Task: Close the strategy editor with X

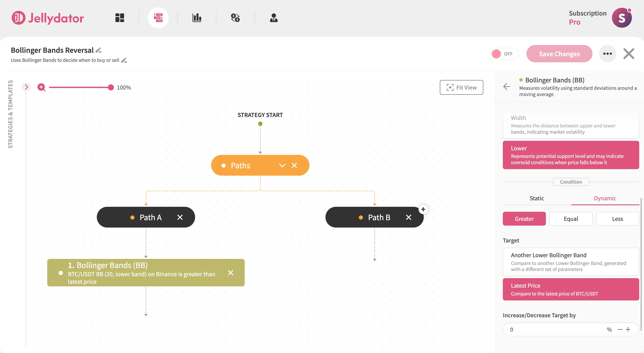Action: tap(628, 54)
